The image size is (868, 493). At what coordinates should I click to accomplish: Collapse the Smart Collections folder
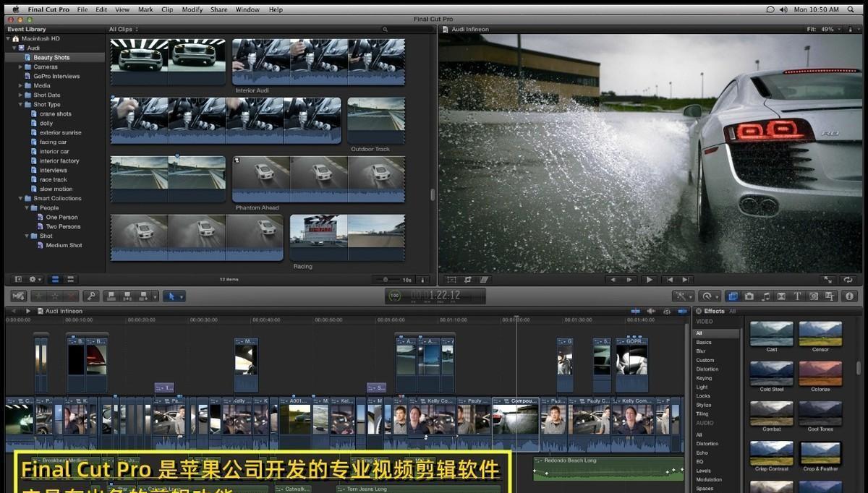coord(21,198)
